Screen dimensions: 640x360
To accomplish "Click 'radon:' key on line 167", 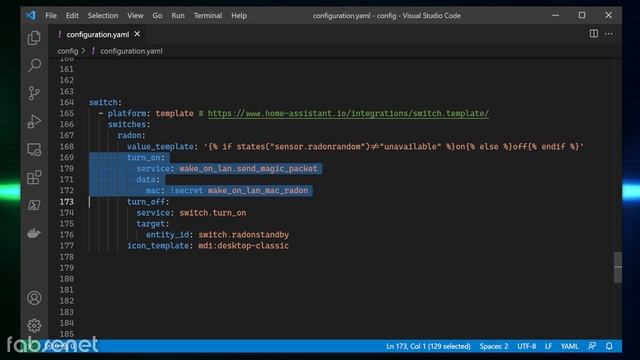I will [131, 135].
